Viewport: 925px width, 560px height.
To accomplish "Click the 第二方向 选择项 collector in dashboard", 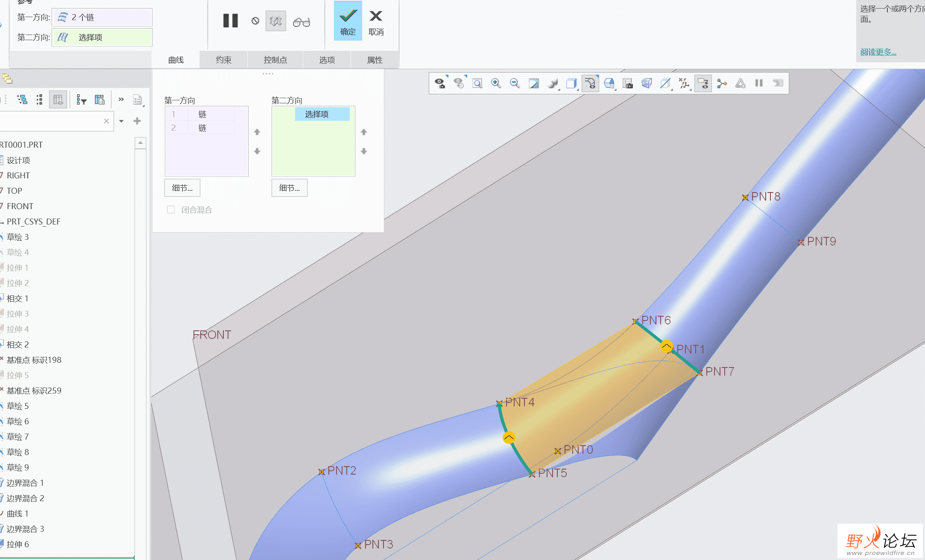I will pos(102,38).
